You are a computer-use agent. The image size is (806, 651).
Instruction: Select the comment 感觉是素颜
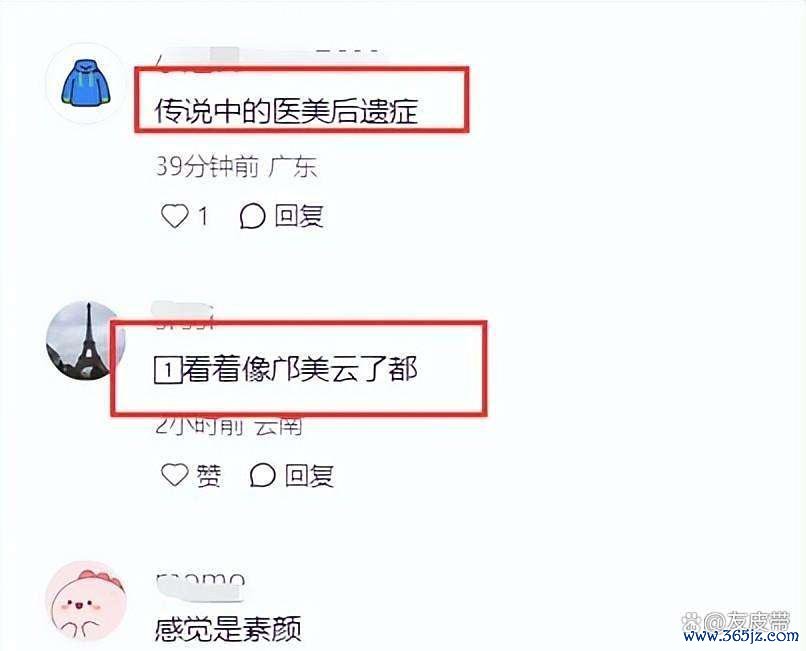pos(228,628)
